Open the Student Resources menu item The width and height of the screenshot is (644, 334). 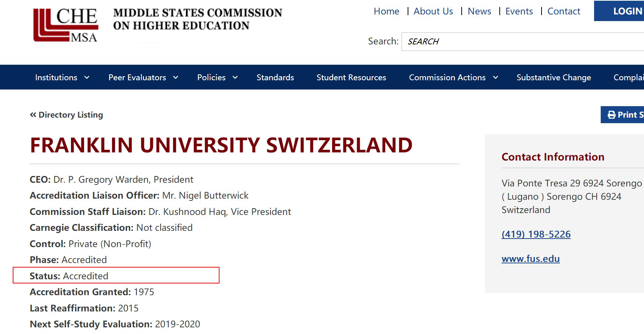(351, 77)
